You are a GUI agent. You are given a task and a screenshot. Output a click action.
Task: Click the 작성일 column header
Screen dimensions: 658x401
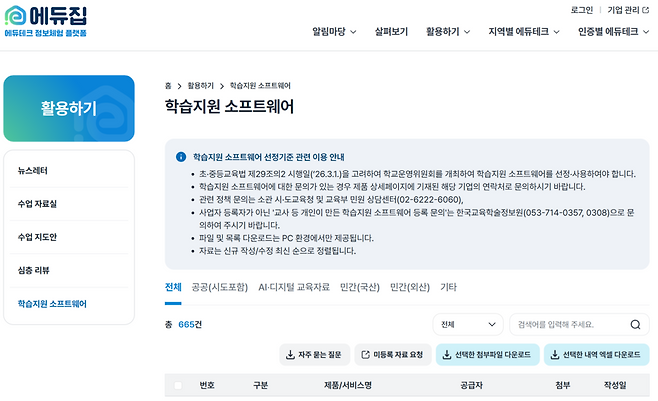(x=615, y=385)
